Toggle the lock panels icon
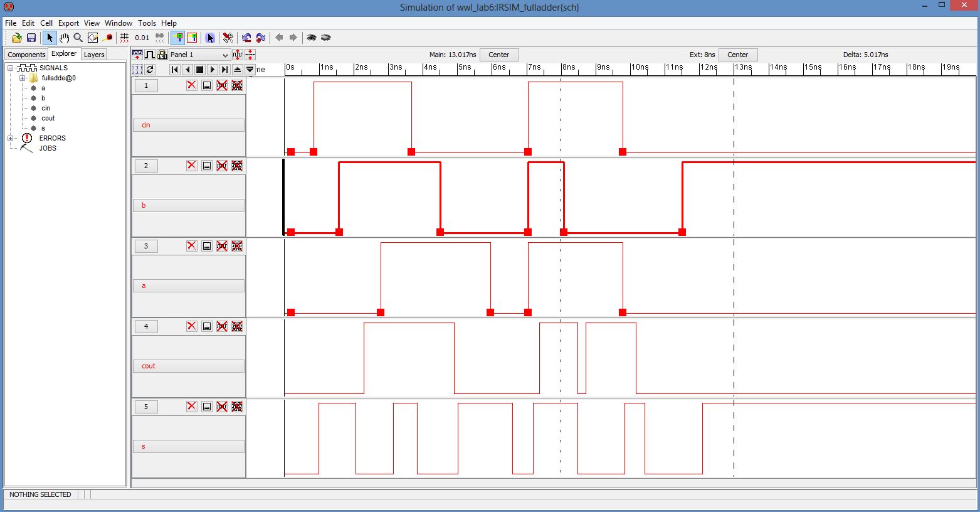 click(162, 55)
